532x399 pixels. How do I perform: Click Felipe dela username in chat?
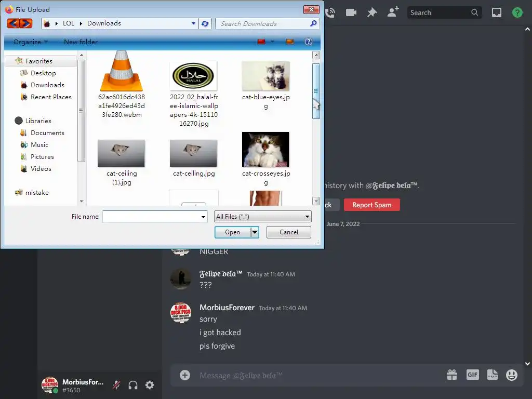[x=220, y=274]
